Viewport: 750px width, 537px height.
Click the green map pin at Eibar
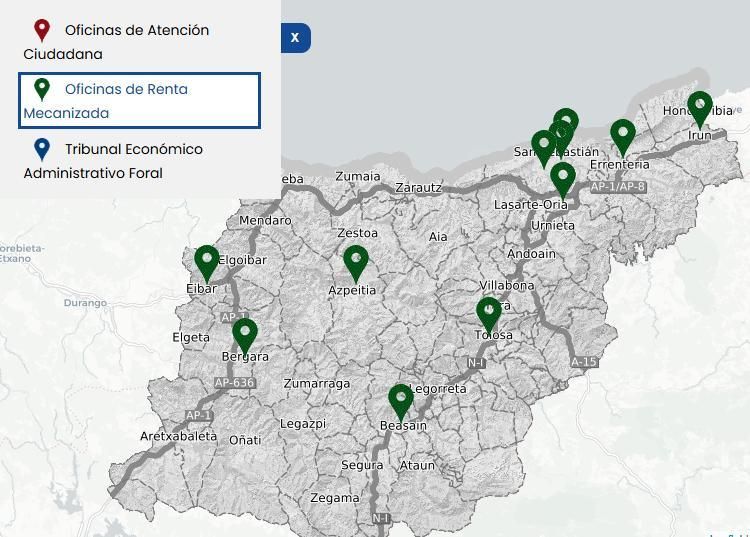click(x=207, y=262)
